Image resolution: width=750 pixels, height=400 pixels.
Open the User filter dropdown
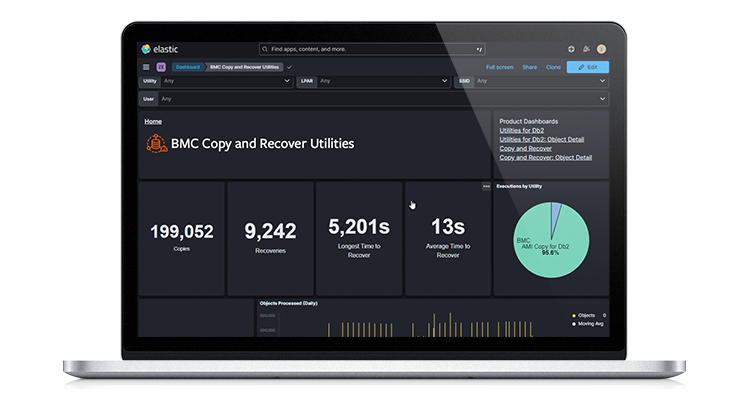(374, 99)
